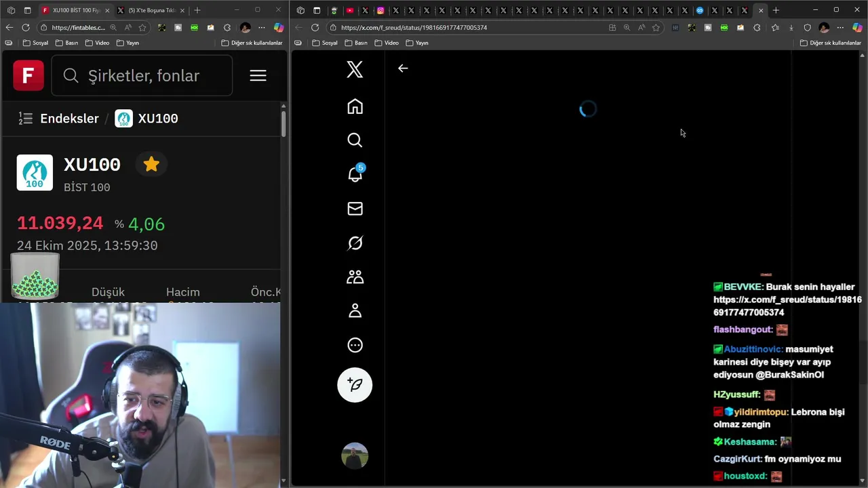Switch to Instagram tab in right browser
This screenshot has height=488, width=868.
coord(380,10)
